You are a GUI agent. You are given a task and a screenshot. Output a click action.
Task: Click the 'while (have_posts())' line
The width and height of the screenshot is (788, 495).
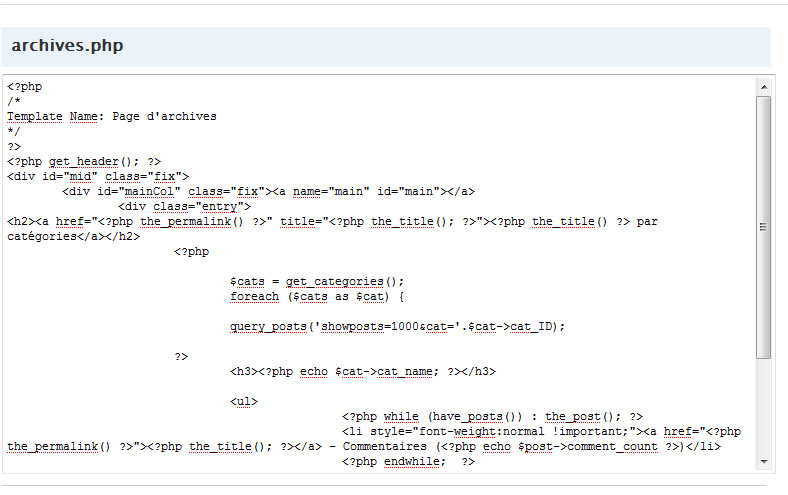click(492, 417)
